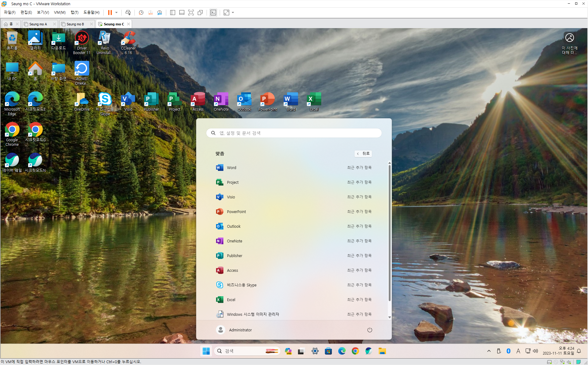This screenshot has height=365, width=588.
Task: Toggle the console view icon
Action: (213, 13)
